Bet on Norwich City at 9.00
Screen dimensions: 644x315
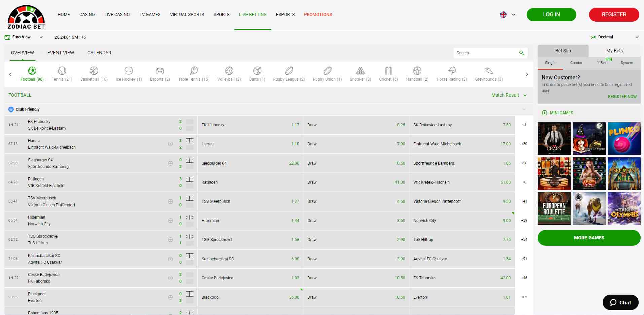[462, 221]
